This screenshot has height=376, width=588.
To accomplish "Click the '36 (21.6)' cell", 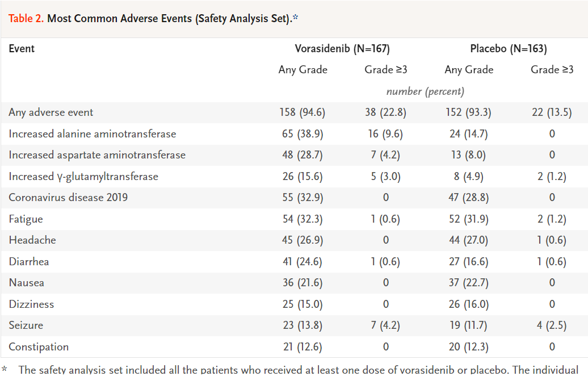I will point(303,282).
